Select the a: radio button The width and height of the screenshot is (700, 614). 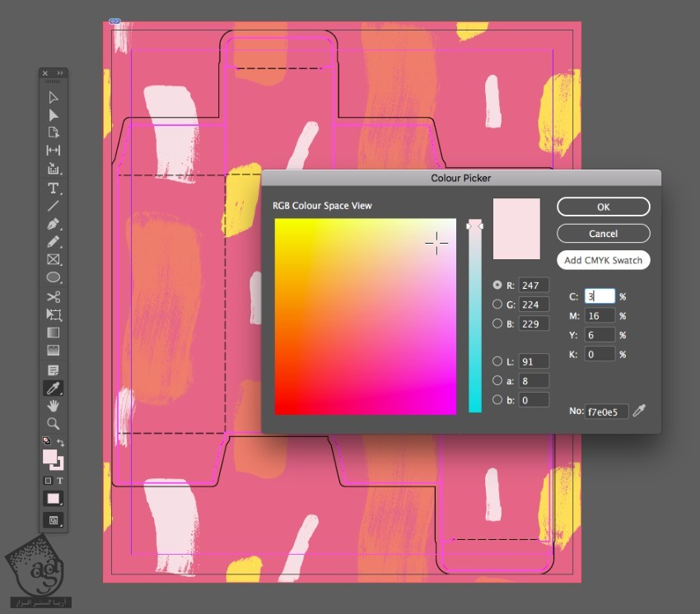coord(497,380)
